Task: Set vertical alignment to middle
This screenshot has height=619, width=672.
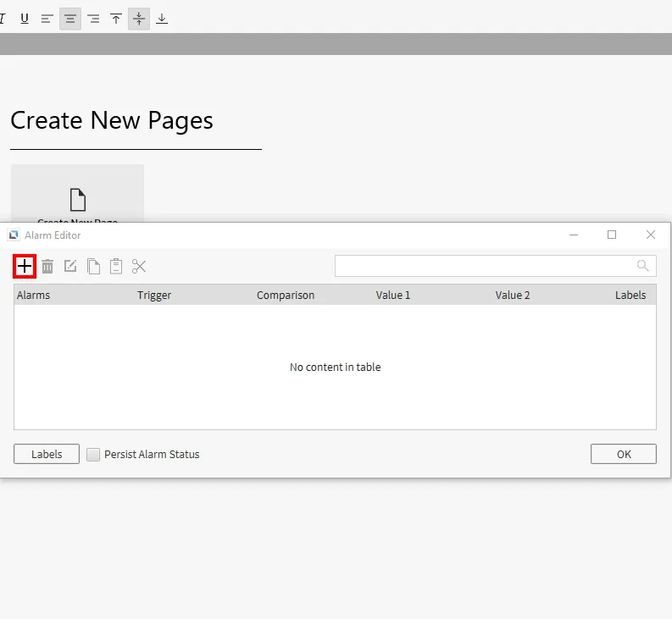Action: [139, 19]
